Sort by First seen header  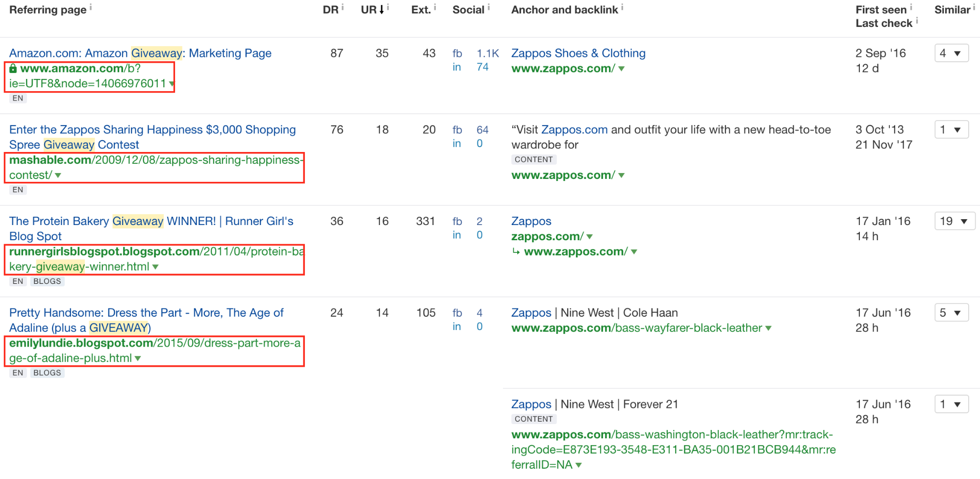pos(881,10)
